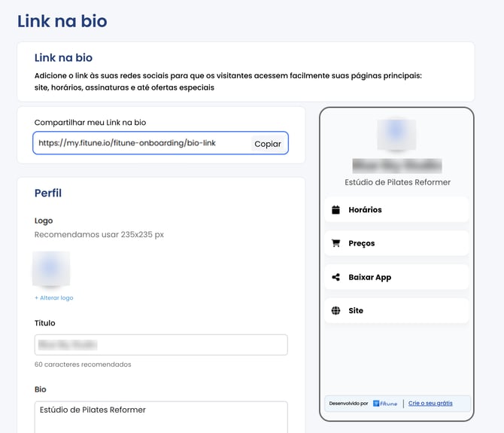Screen dimensions: 504x433
Task: Click the Link na bio page title
Action: coord(62,21)
